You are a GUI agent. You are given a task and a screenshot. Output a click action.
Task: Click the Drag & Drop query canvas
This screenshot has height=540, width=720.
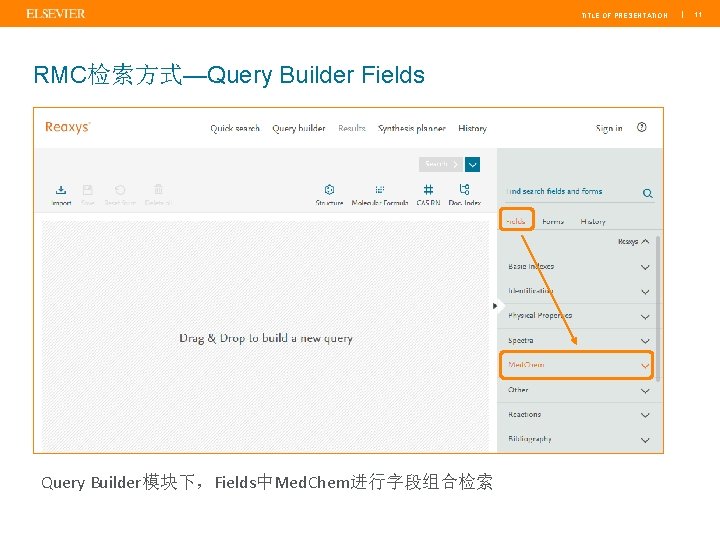point(266,336)
